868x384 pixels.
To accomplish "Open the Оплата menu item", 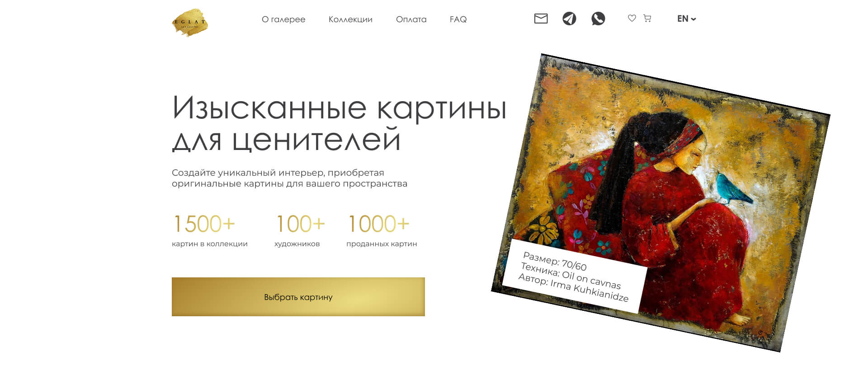I will click(x=411, y=19).
